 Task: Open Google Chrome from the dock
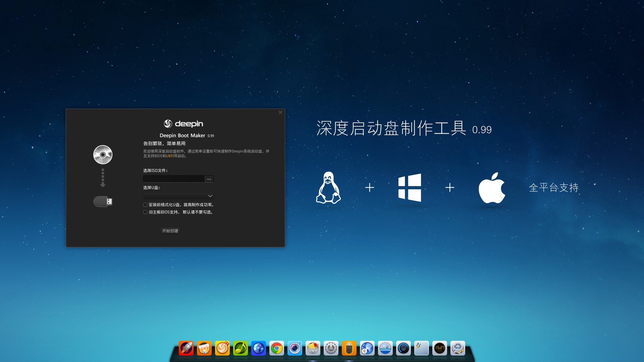click(x=277, y=348)
